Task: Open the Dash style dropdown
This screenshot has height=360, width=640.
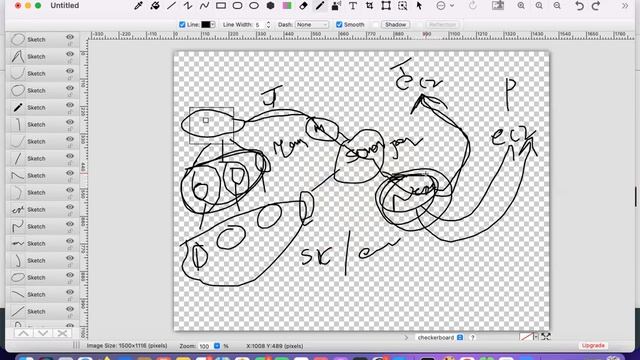Action: click(x=312, y=25)
